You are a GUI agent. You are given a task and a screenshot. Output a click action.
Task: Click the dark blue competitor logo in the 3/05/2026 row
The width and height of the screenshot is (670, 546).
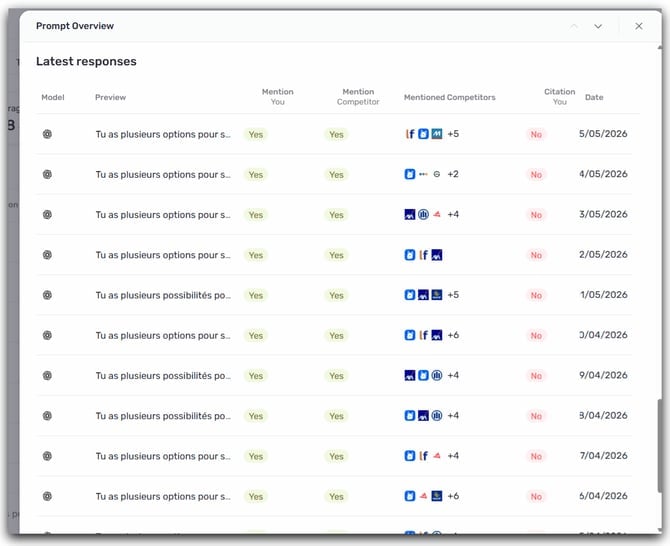click(410, 214)
